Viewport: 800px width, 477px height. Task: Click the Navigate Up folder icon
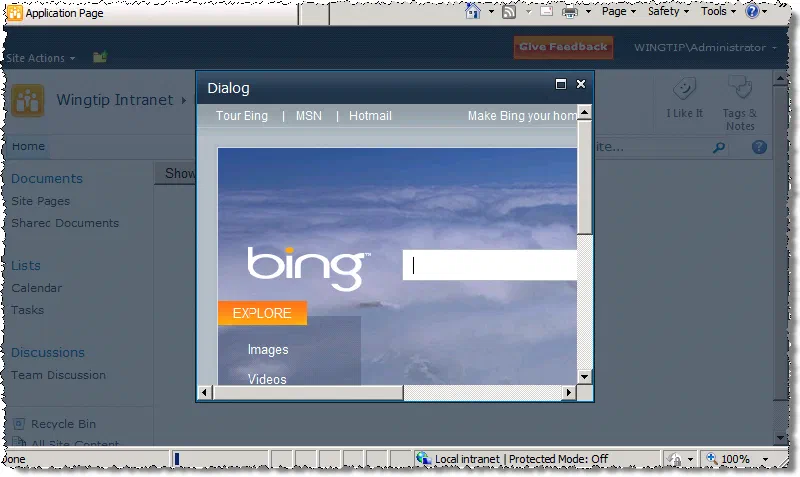[x=99, y=57]
